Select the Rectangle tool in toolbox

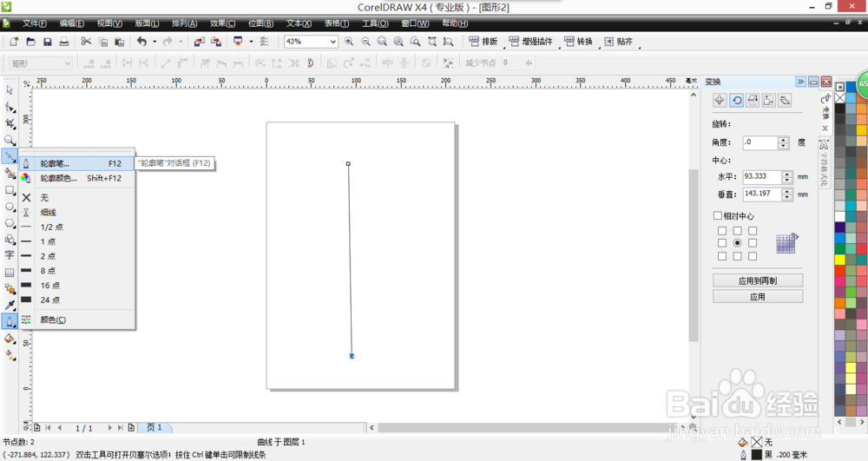(x=10, y=190)
